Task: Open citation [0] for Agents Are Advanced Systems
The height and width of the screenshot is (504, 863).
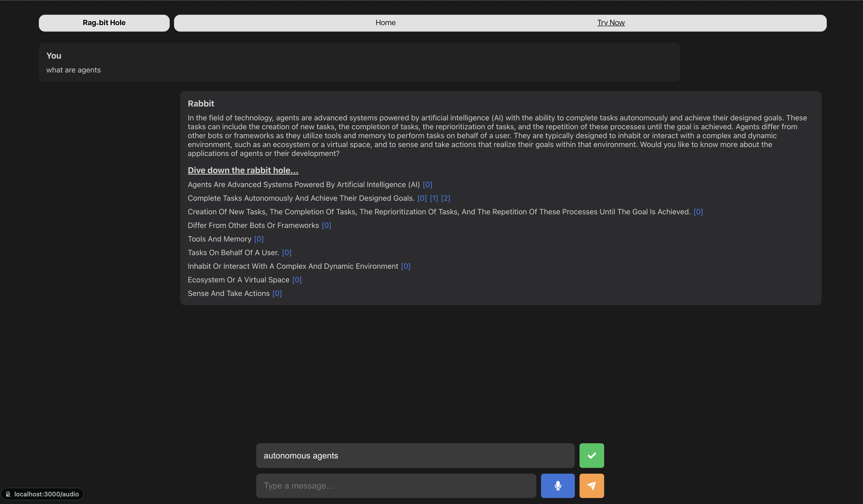Action: (427, 185)
